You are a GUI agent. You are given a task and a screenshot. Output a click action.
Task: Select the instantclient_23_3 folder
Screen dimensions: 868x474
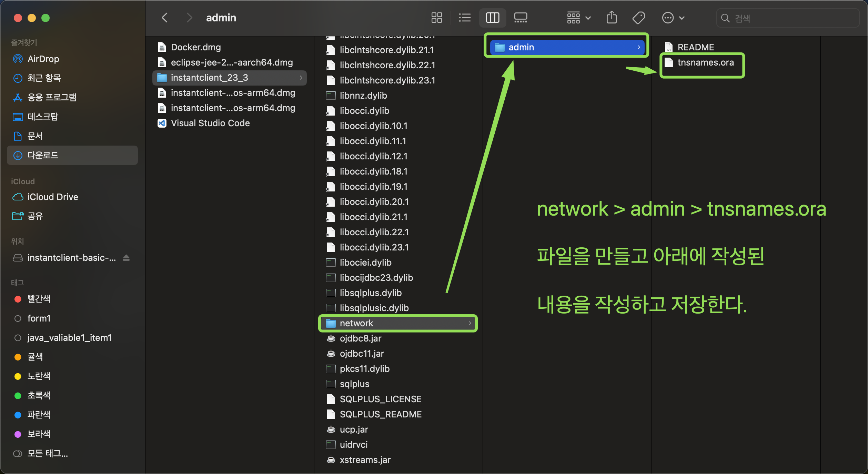(209, 78)
